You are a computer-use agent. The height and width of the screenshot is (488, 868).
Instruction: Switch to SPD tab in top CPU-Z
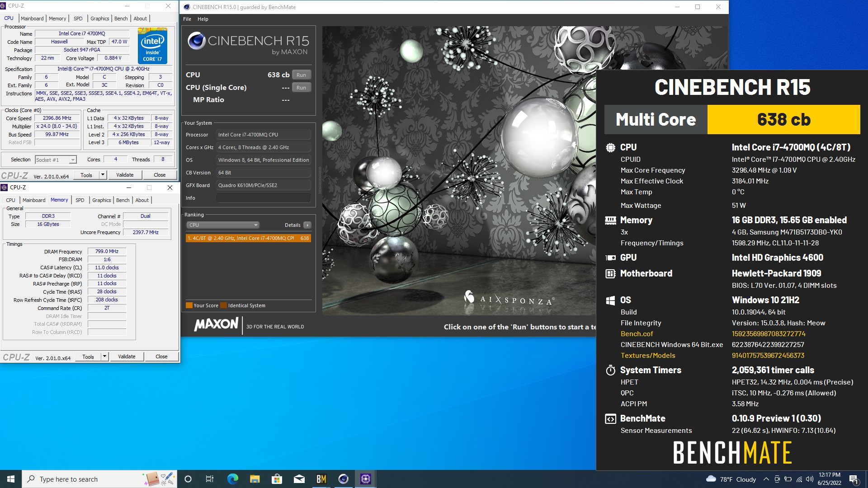tap(78, 19)
